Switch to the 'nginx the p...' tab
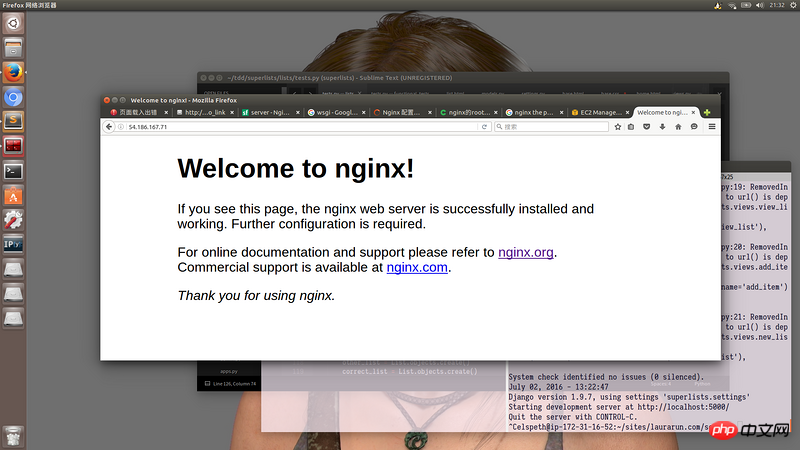 pyautogui.click(x=533, y=112)
